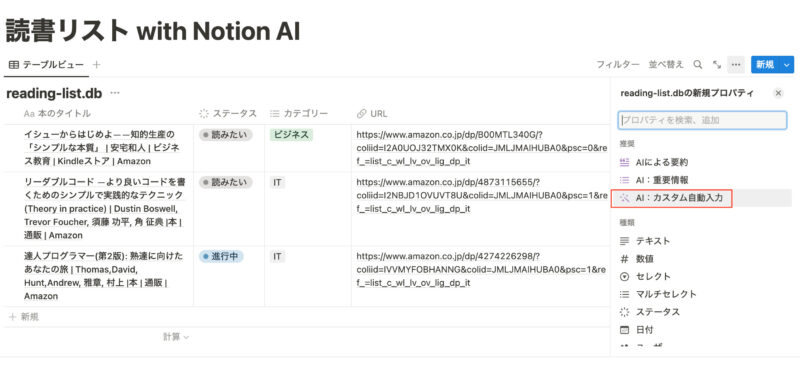Click the blue 新規 button
Viewport: 800px width, 371px height.
tap(765, 65)
